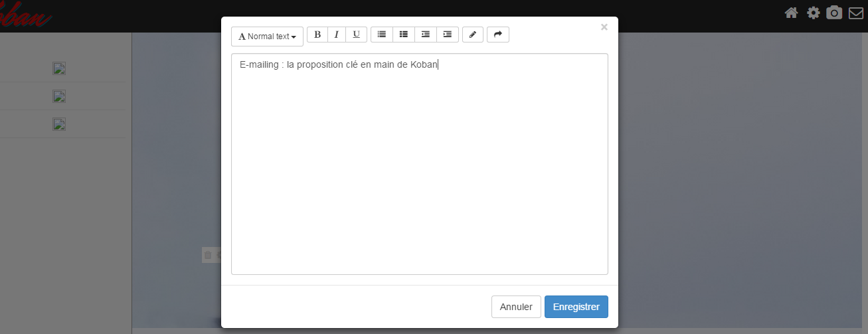This screenshot has height=334, width=868.
Task: Toggle bold formatting
Action: tap(317, 35)
